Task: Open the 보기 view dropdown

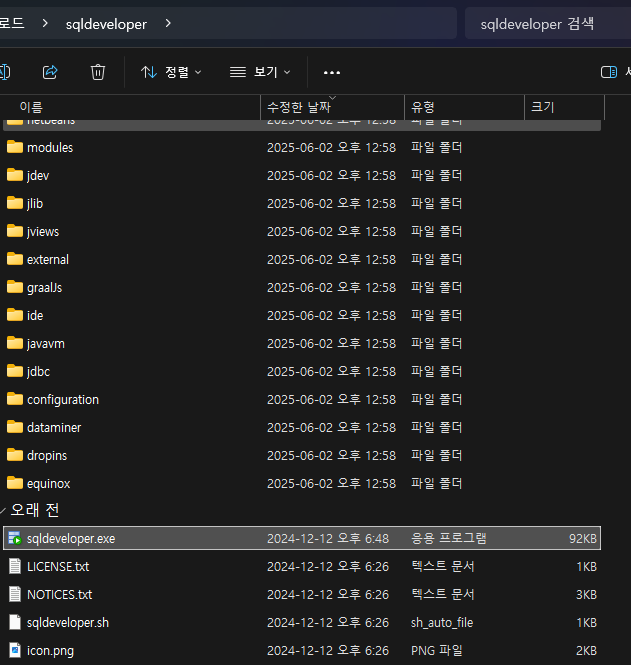Action: pyautogui.click(x=260, y=72)
